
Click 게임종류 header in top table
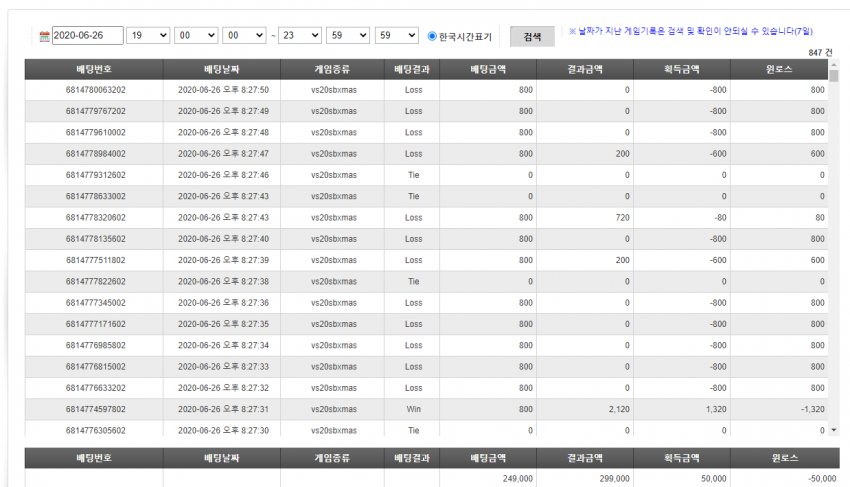tap(332, 69)
